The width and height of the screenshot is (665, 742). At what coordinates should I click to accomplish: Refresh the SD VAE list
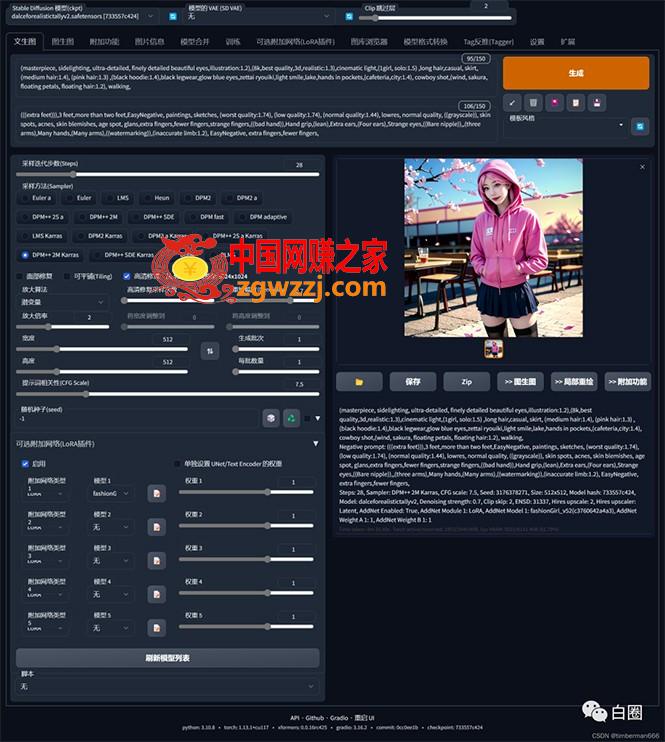pos(349,17)
